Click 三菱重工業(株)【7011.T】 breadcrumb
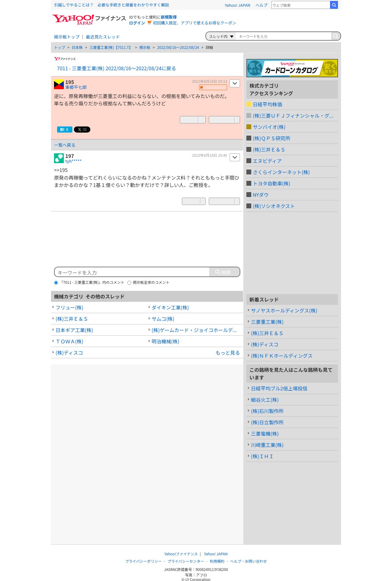 pos(111,48)
